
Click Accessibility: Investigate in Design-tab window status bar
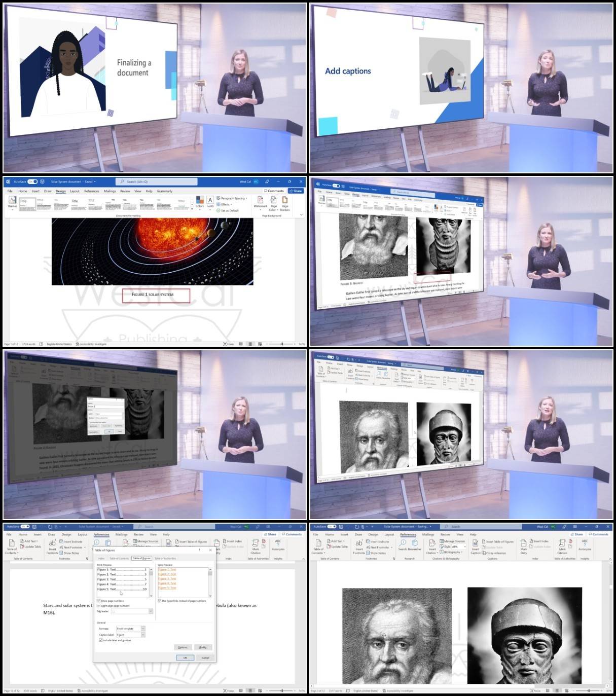[x=91, y=344]
